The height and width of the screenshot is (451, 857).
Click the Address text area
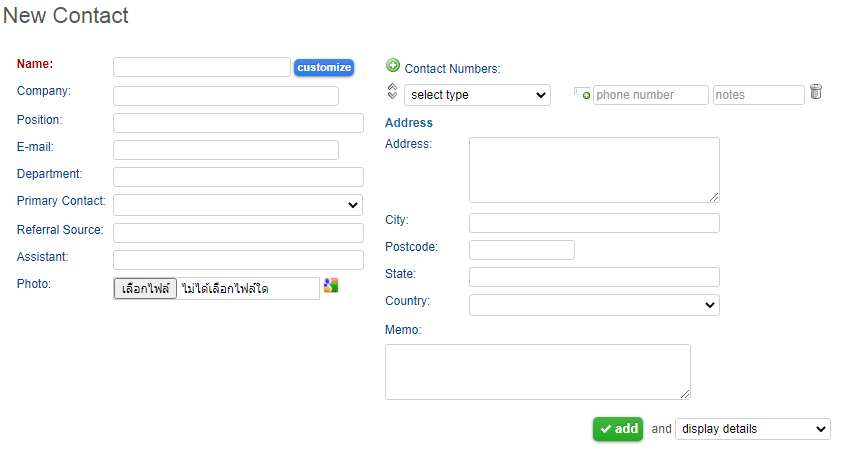(594, 170)
